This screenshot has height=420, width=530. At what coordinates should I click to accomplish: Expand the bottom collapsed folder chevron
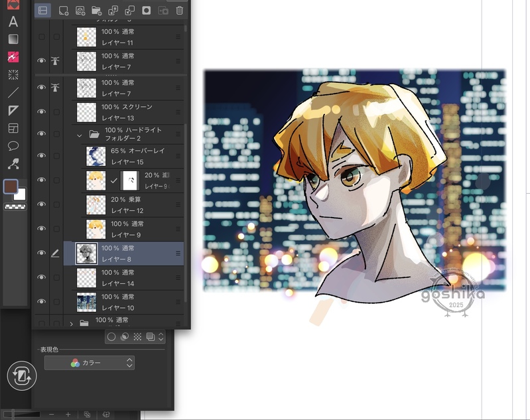(x=72, y=324)
